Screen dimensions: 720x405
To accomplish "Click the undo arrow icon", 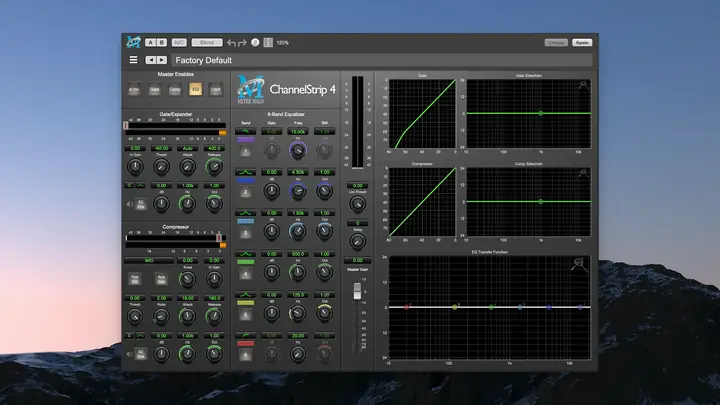I will [x=231, y=43].
